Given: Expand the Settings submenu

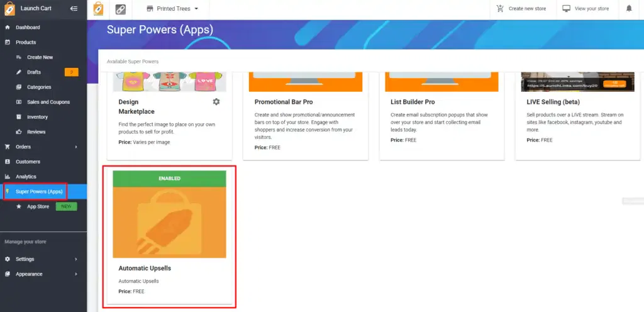Looking at the screenshot, I should pyautogui.click(x=76, y=259).
